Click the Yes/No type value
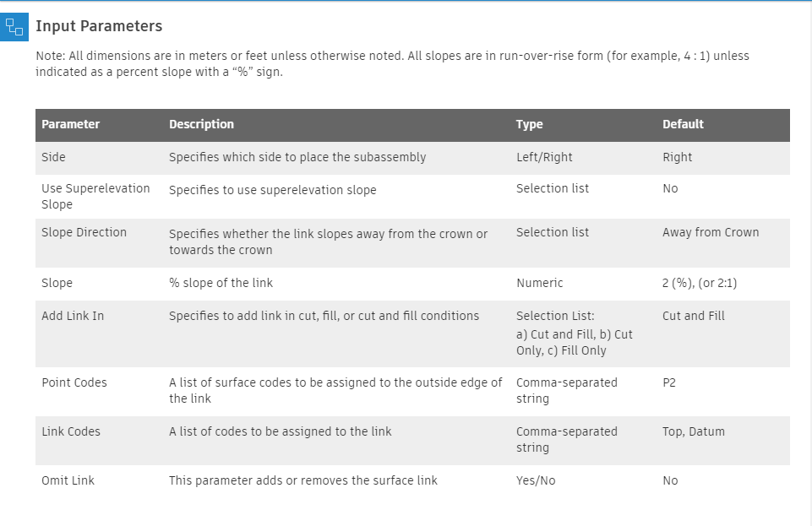Screen dimensions: 812x526 click(536, 480)
